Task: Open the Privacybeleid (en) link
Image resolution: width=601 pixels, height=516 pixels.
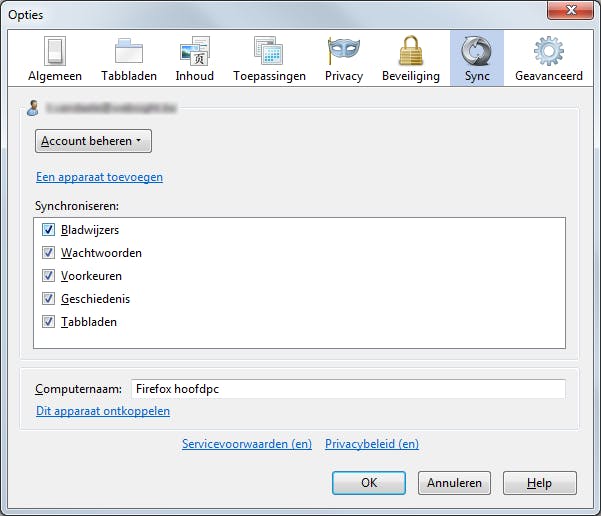Action: click(372, 444)
